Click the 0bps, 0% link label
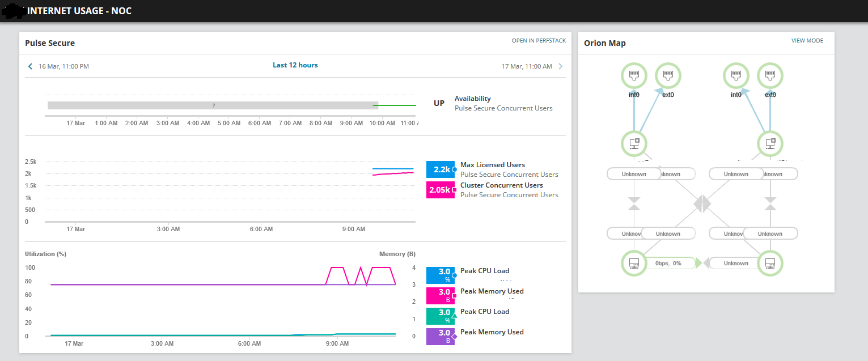This screenshot has width=868, height=361. (x=668, y=264)
